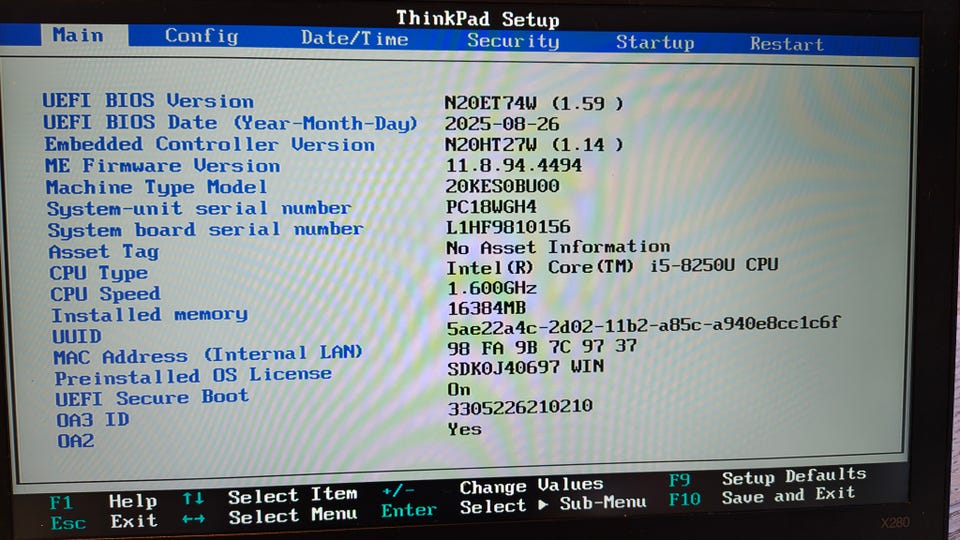The height and width of the screenshot is (540, 960).
Task: Select the UUID value 5ae22a4c-2d02-11b2
Action: 644,326
